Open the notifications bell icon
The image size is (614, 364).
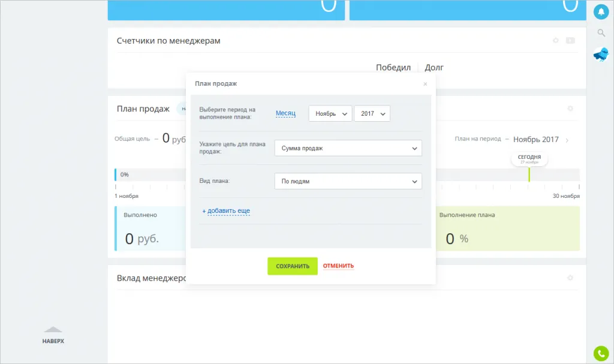pyautogui.click(x=600, y=11)
